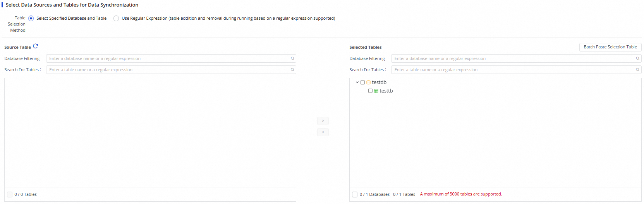Click search icon in source Search For Tables

(292, 70)
